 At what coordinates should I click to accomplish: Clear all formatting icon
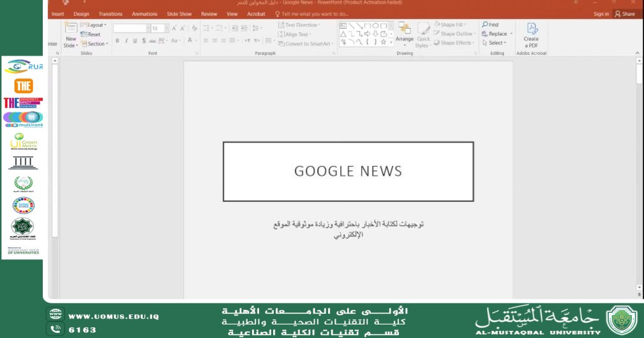pos(194,28)
